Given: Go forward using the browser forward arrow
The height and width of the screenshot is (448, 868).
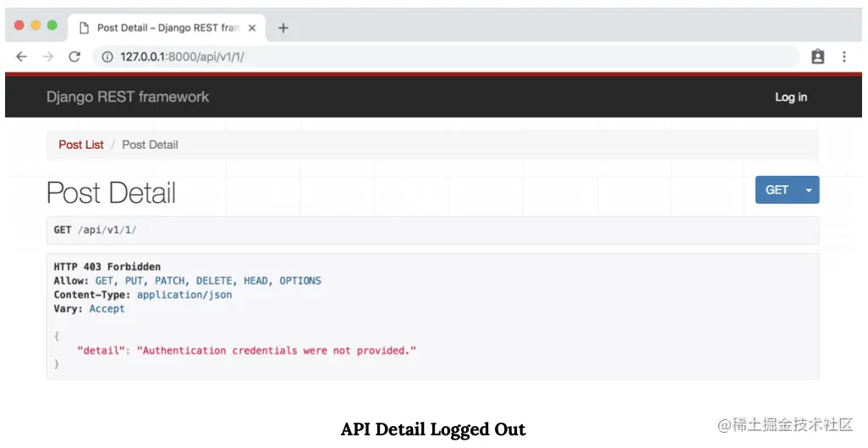Looking at the screenshot, I should click(x=48, y=57).
